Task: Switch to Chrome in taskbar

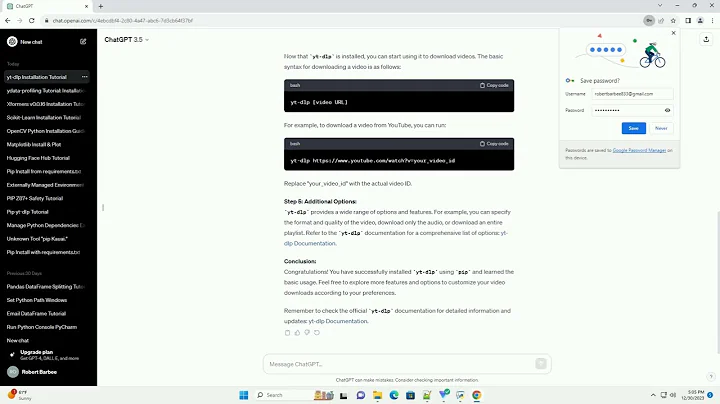Action: pyautogui.click(x=477, y=395)
